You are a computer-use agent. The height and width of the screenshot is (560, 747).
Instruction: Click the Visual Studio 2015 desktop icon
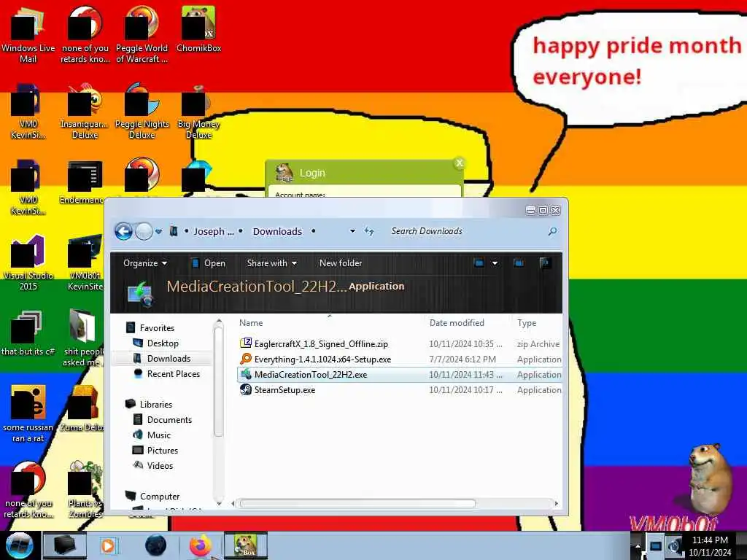coord(28,262)
